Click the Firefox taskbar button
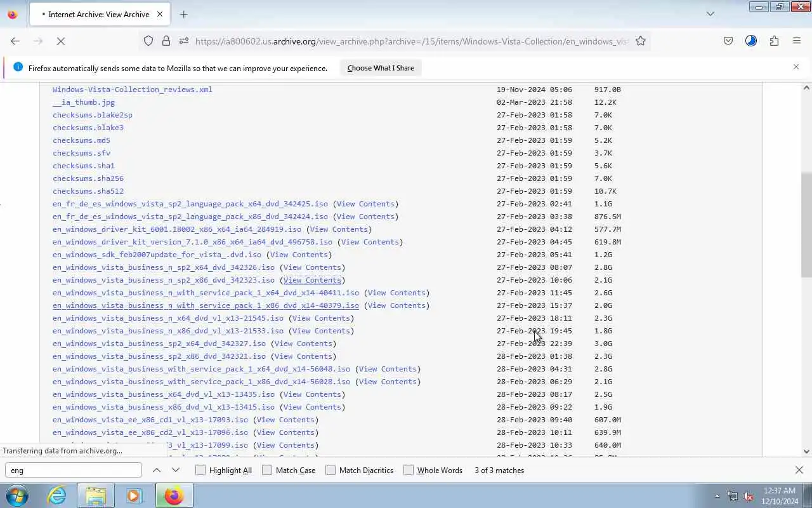 click(x=174, y=495)
